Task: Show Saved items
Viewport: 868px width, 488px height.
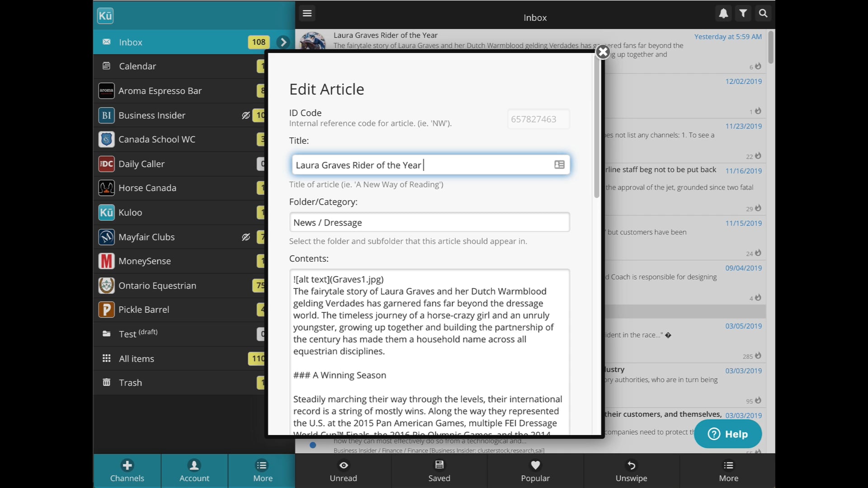Action: pos(439,471)
